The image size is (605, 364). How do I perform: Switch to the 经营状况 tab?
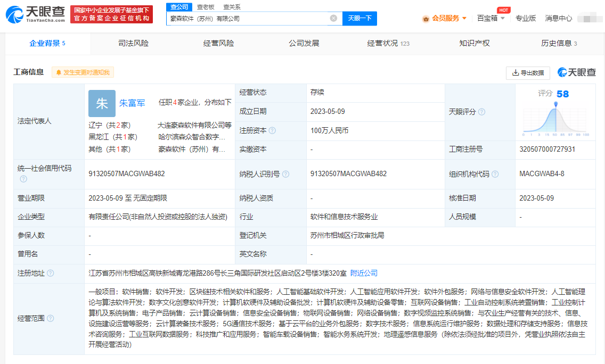coord(388,43)
